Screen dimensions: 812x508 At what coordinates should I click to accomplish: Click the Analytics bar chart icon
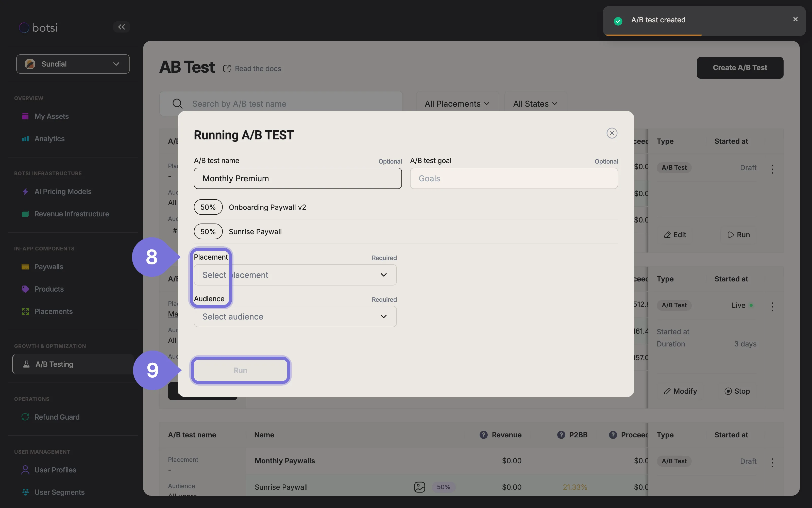pyautogui.click(x=25, y=139)
